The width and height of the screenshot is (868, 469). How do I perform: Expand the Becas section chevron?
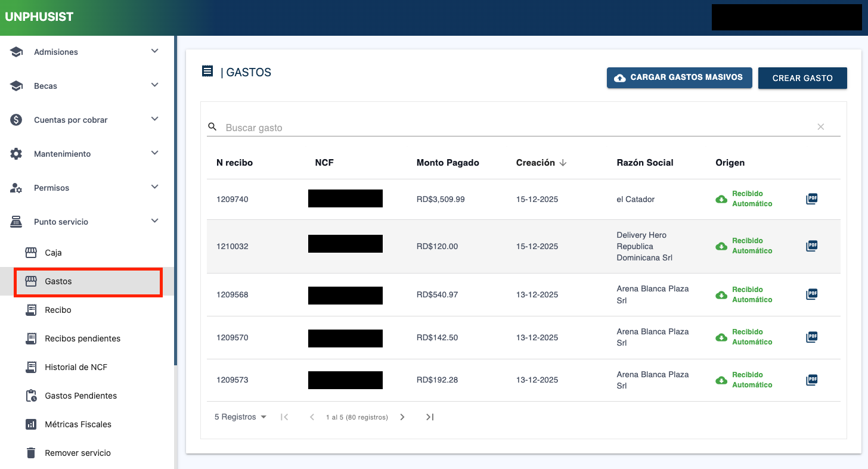154,86
